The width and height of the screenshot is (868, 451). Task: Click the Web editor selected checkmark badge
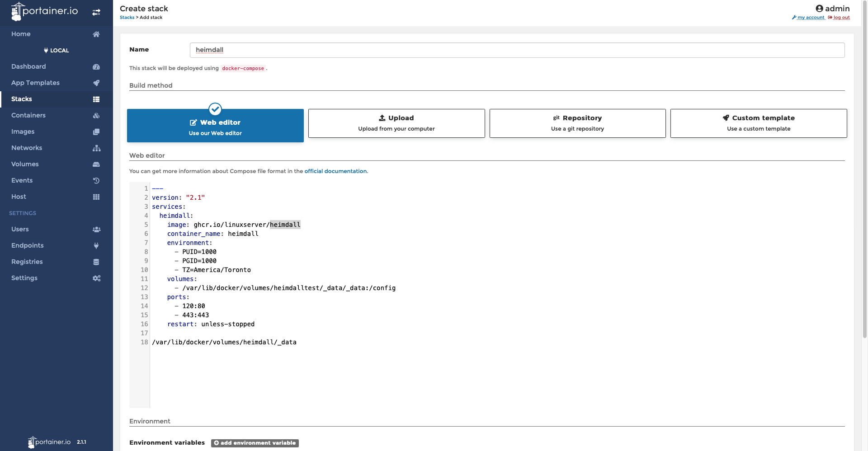tap(215, 109)
